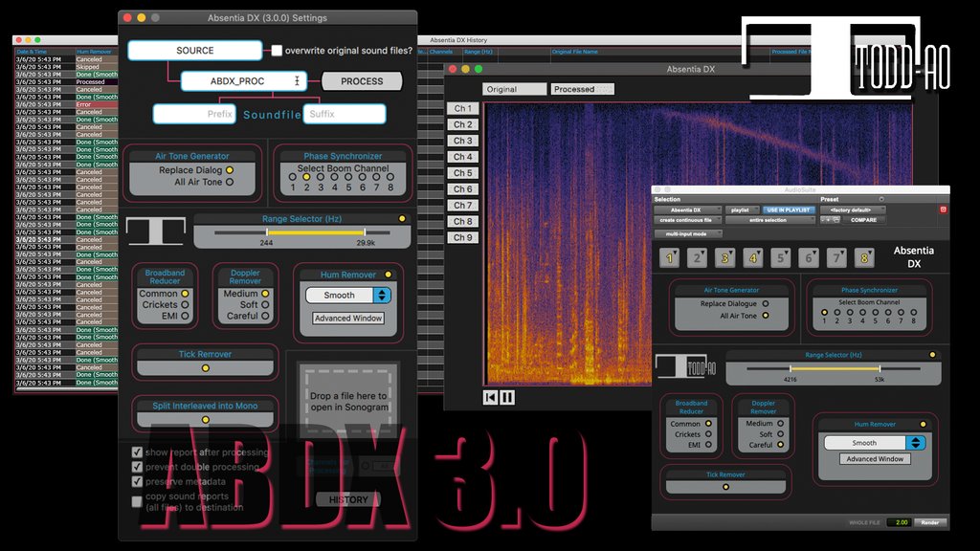This screenshot has height=551, width=980.
Task: Click channel 2 button in AudioSuite plugin
Action: [x=697, y=257]
